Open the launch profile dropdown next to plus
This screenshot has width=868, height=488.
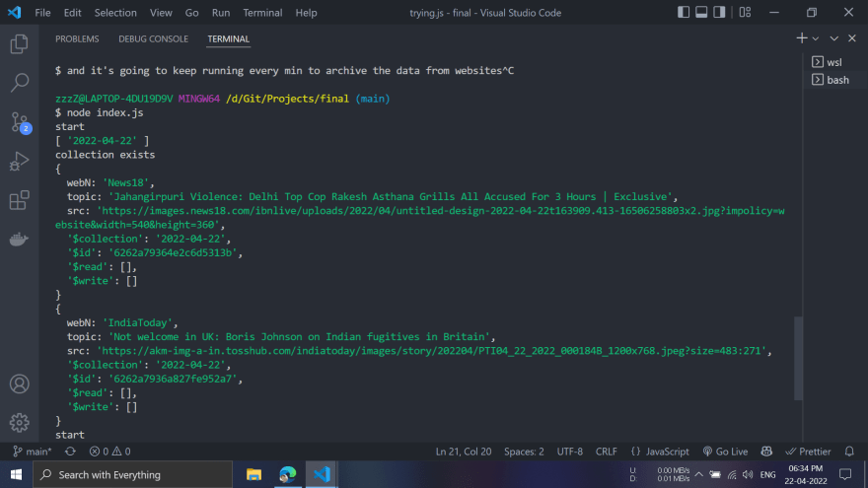(816, 38)
